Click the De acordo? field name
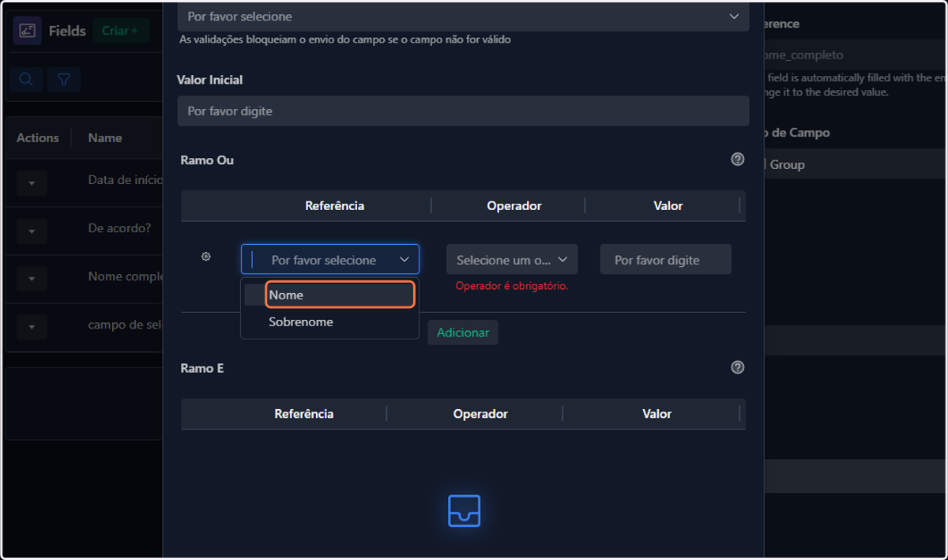The image size is (948, 560). (x=119, y=228)
